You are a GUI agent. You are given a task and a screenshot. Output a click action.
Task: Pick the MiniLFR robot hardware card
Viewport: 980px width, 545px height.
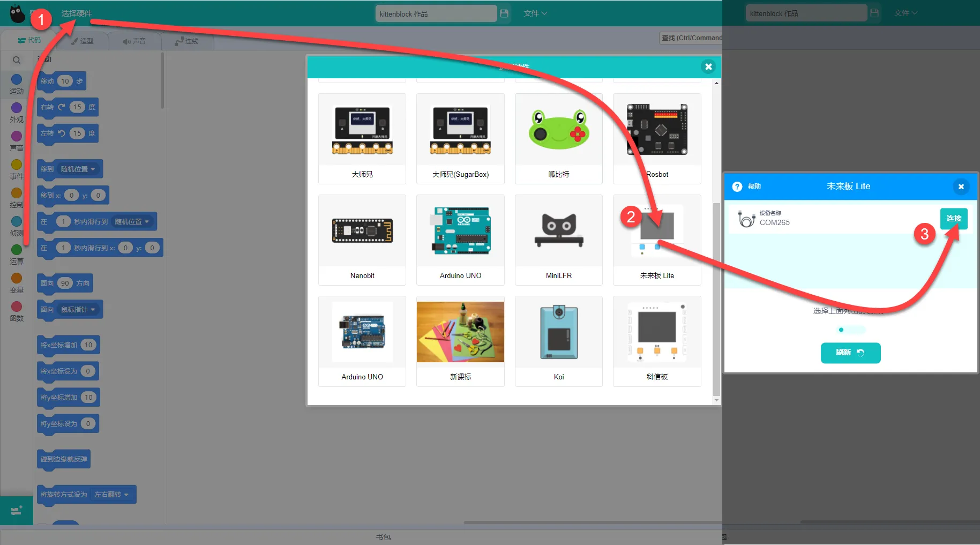[558, 240]
